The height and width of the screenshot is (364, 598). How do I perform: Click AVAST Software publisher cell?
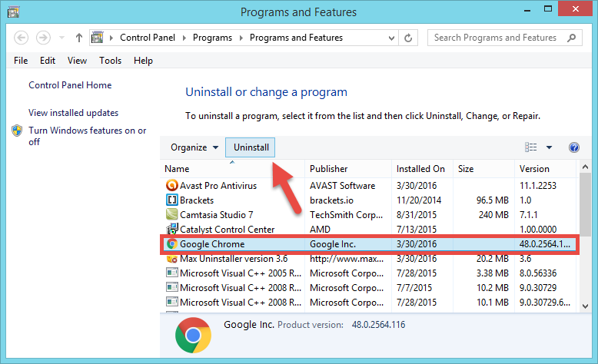(343, 186)
